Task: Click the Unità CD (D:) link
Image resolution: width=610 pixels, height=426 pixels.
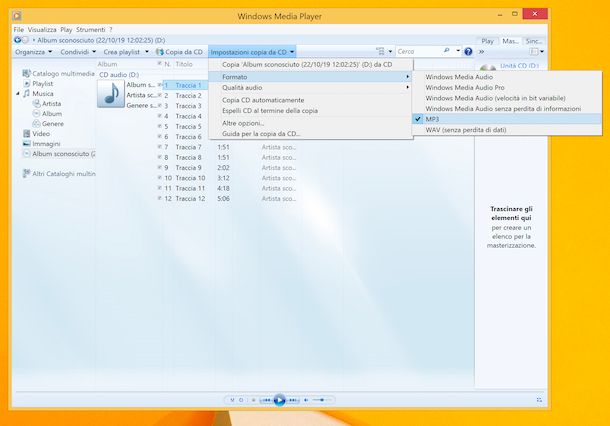Action: [519, 65]
